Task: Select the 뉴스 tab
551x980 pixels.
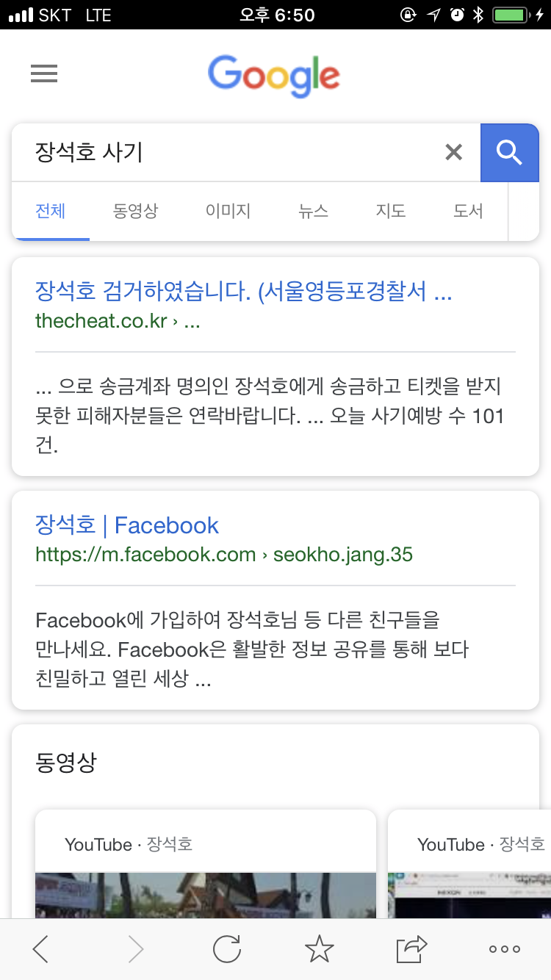Action: pos(313,212)
